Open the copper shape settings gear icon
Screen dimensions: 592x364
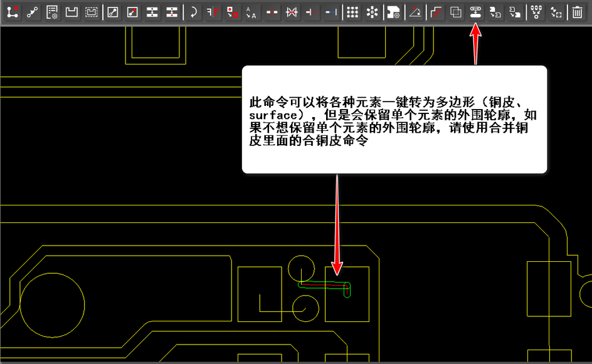click(393, 12)
